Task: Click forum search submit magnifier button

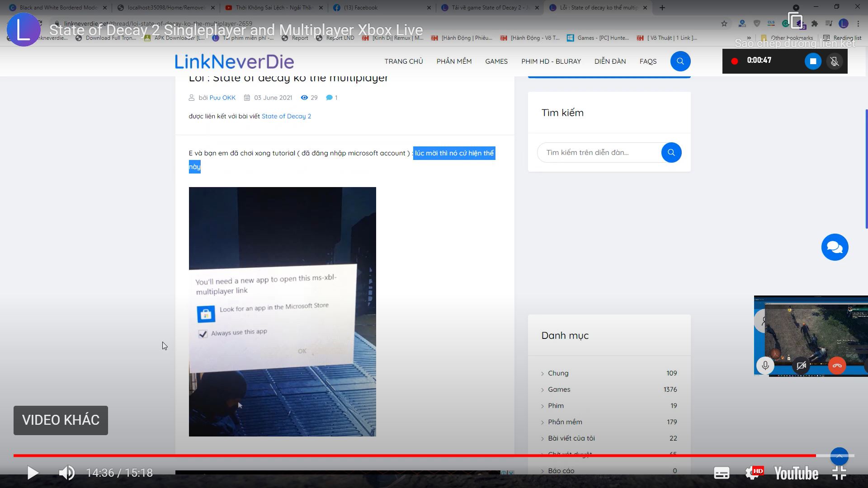Action: coord(671,153)
